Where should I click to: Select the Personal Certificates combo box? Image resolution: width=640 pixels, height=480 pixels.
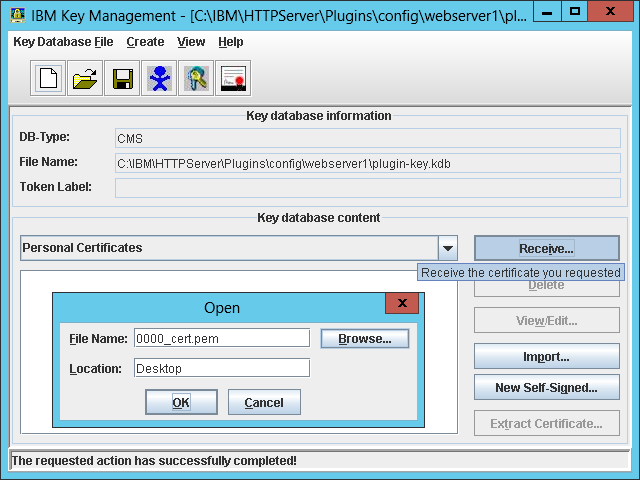pos(239,248)
